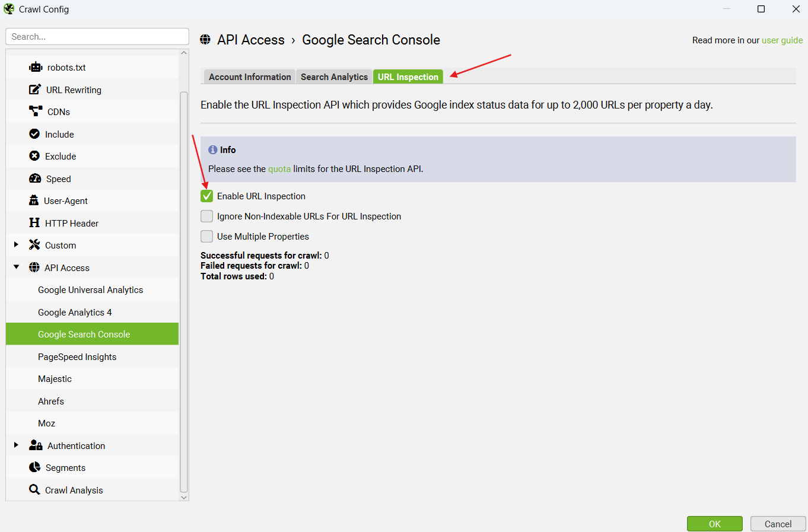Collapse the API Access section
The height and width of the screenshot is (532, 808).
[x=16, y=267]
